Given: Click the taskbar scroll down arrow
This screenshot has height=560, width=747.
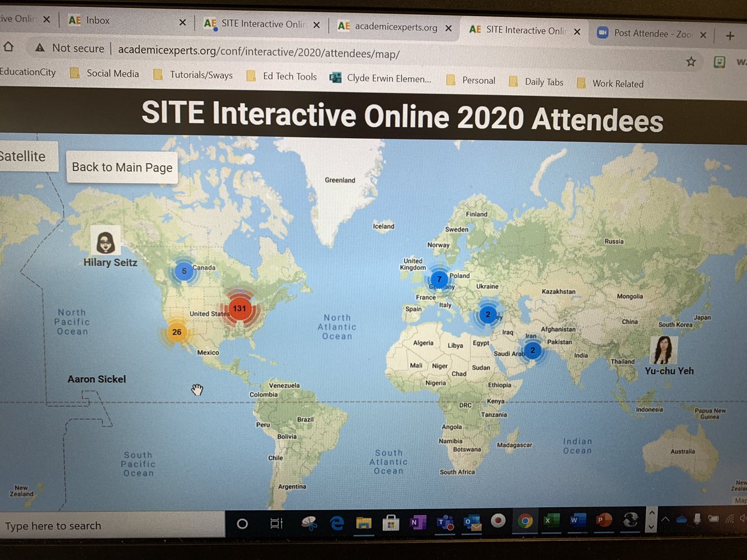Looking at the screenshot, I should 651,527.
